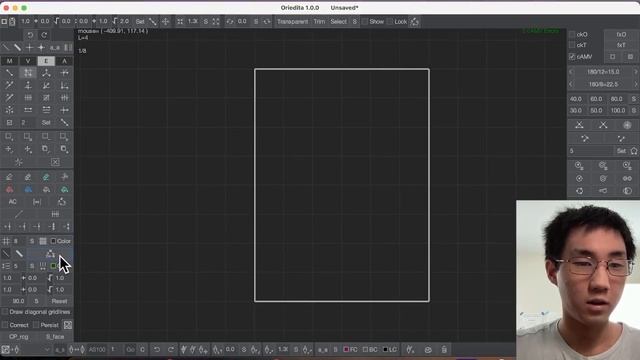This screenshot has height=360, width=640.
Task: Click the Transparent button in top toolbar
Action: pos(293,22)
